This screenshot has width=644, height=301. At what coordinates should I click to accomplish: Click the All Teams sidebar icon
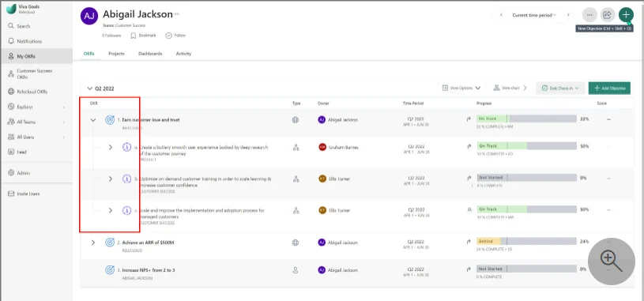(x=12, y=122)
